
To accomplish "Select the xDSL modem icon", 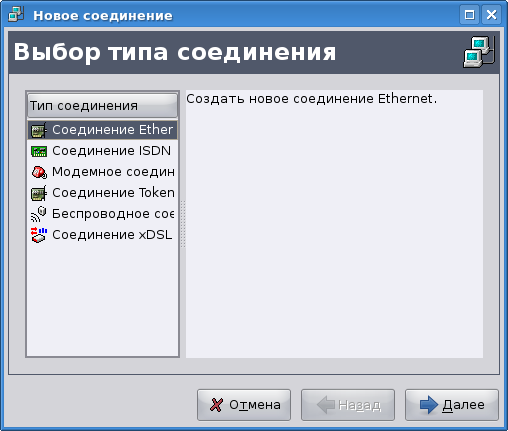I will (39, 235).
